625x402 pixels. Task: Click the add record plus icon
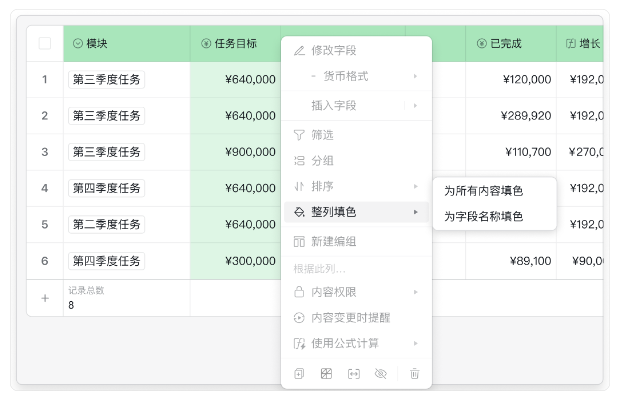(x=44, y=298)
